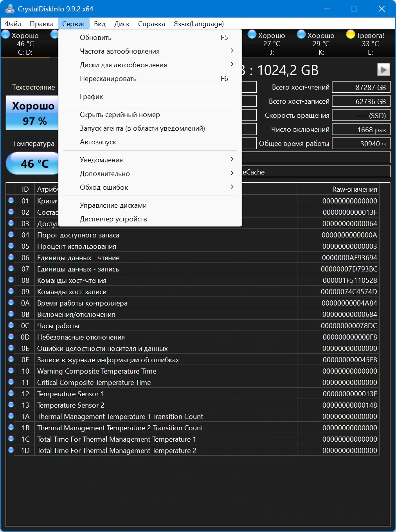Open the Правка menu
The width and height of the screenshot is (396, 532).
[41, 24]
